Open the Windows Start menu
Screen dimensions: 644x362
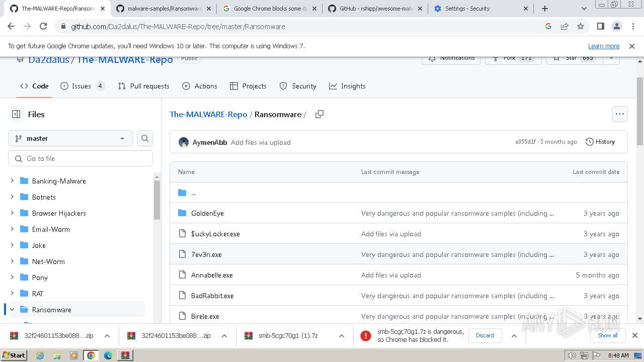pyautogui.click(x=14, y=355)
